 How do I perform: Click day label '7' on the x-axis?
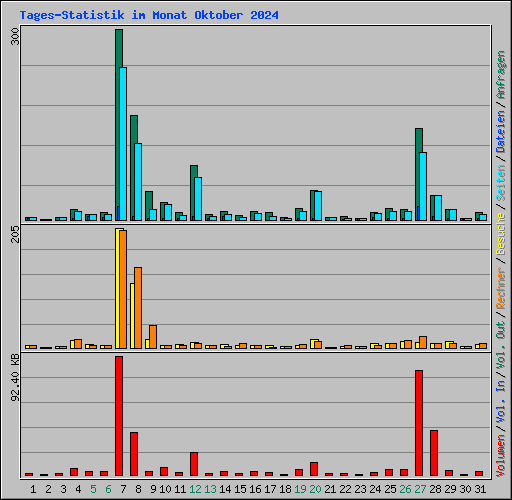(x=123, y=489)
